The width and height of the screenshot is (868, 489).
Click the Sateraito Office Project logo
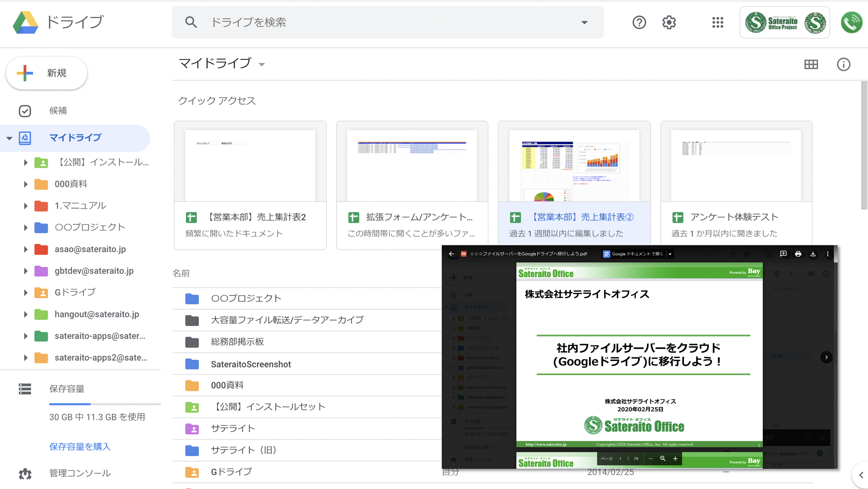point(785,23)
